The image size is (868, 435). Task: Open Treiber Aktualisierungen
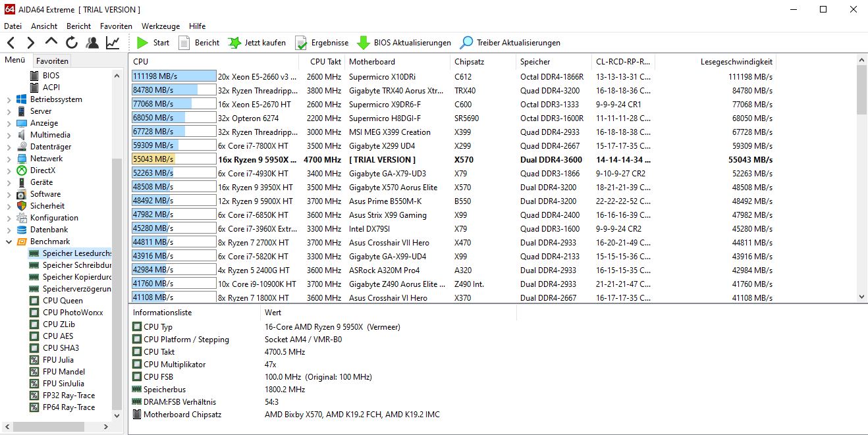(x=510, y=43)
